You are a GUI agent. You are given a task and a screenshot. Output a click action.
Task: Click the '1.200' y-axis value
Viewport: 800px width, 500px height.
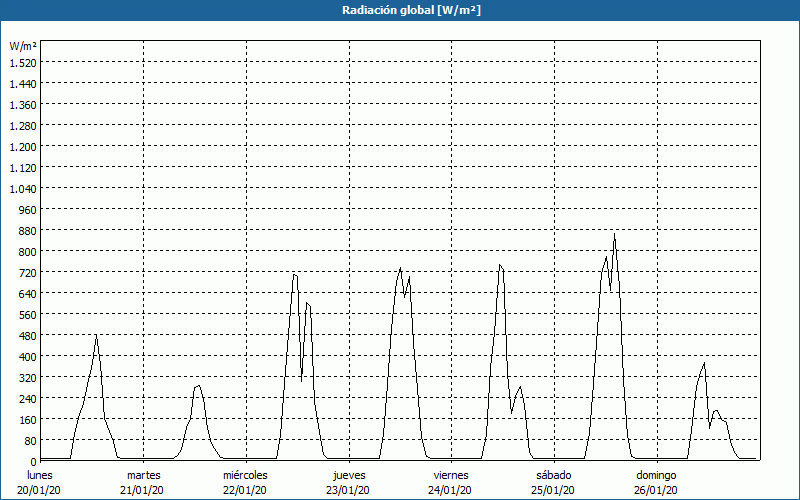pyautogui.click(x=23, y=146)
